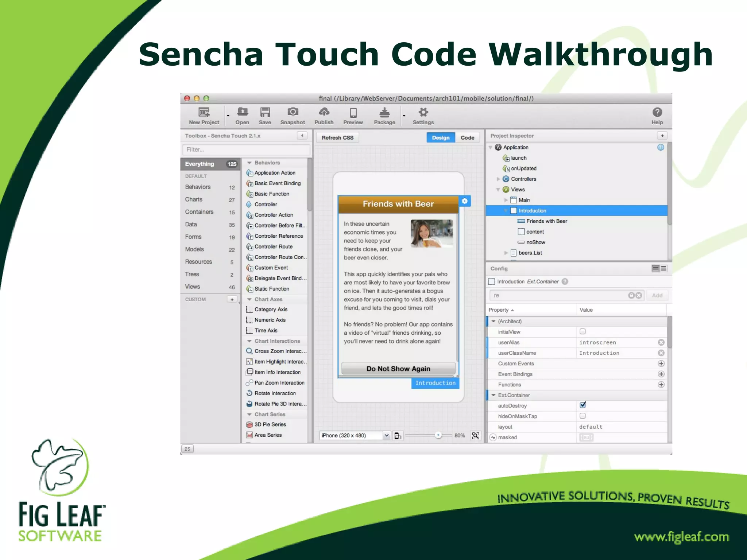This screenshot has height=560, width=747.
Task: Click the blue info icon beside Application
Action: [661, 147]
